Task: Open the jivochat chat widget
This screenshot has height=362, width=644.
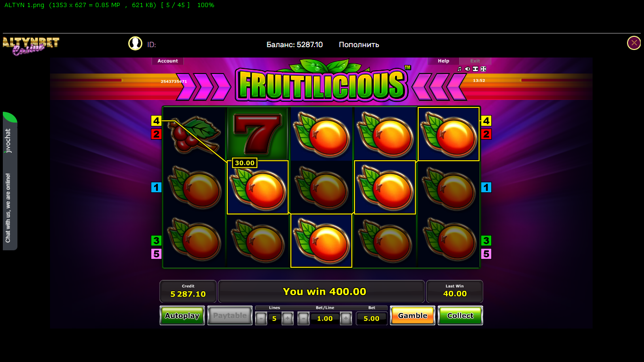Action: (10, 181)
